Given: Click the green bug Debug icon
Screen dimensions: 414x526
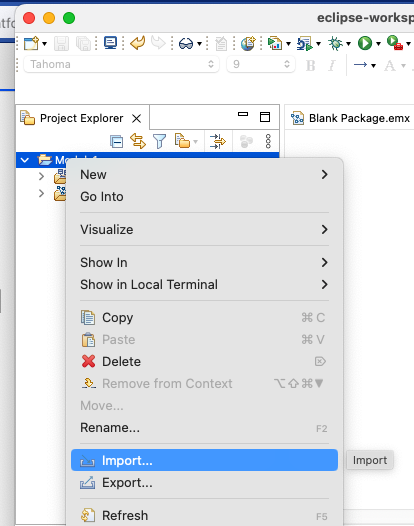Looking at the screenshot, I should point(335,44).
